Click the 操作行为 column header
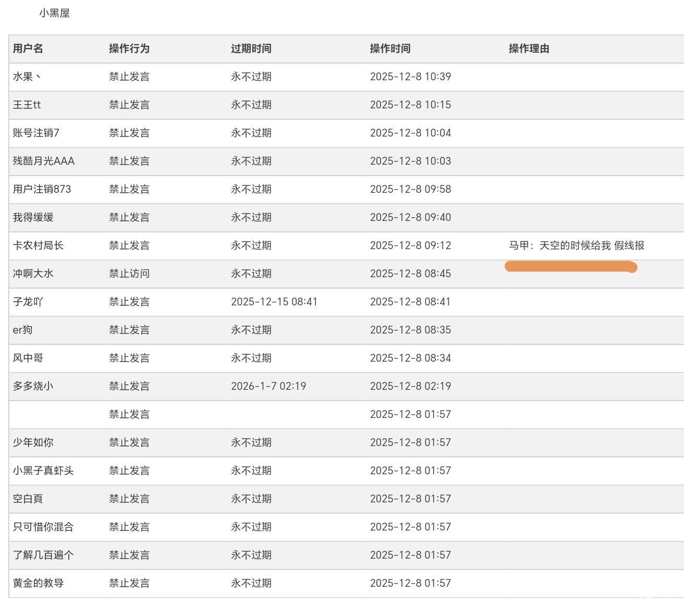This screenshot has height=616, width=684. [x=129, y=48]
